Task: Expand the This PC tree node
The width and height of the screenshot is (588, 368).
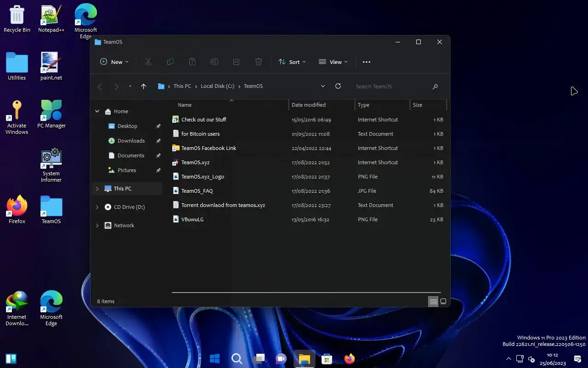Action: 97,189
